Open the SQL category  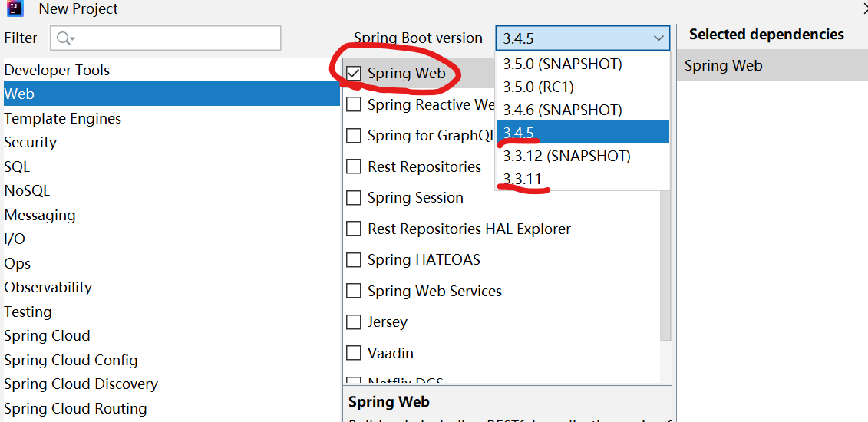(172, 166)
